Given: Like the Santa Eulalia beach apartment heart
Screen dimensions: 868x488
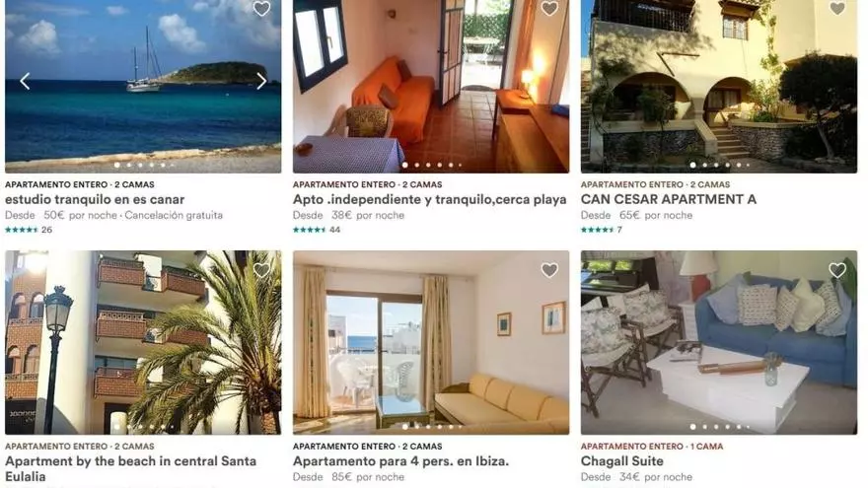Looking at the screenshot, I should tap(261, 270).
